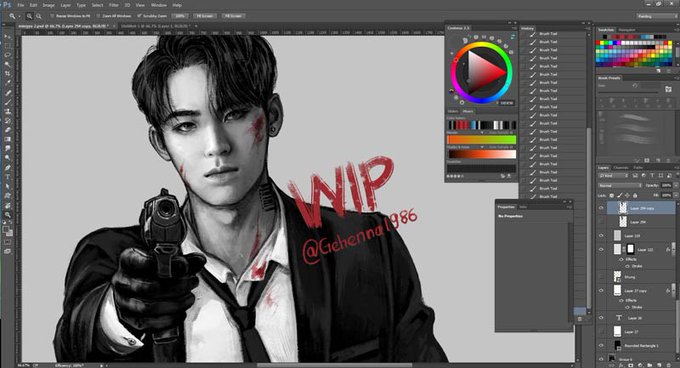Hide the Layer 294 copy layer
Viewport: 680px width, 368px height.
[x=601, y=208]
